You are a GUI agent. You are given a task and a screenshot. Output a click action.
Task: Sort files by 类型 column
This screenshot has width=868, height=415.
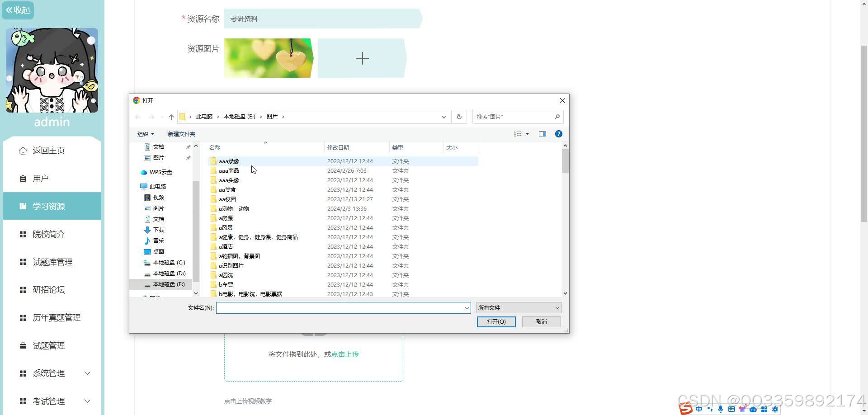tap(416, 148)
